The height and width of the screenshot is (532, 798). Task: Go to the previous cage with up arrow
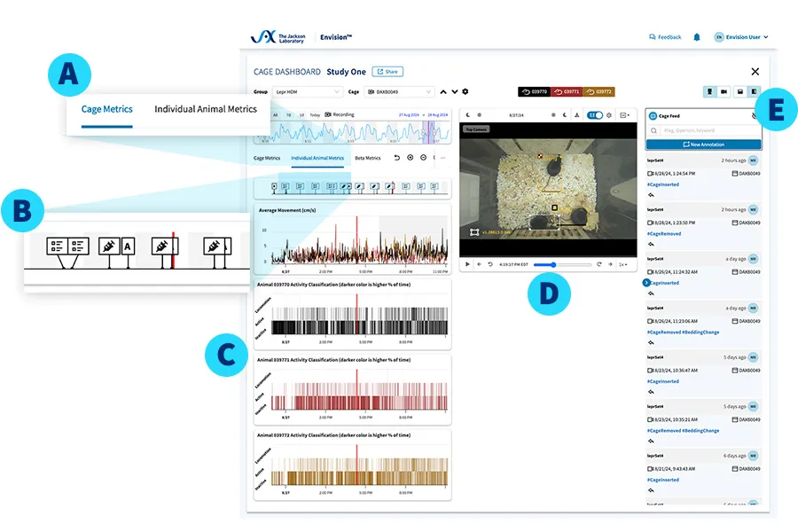pyautogui.click(x=444, y=91)
